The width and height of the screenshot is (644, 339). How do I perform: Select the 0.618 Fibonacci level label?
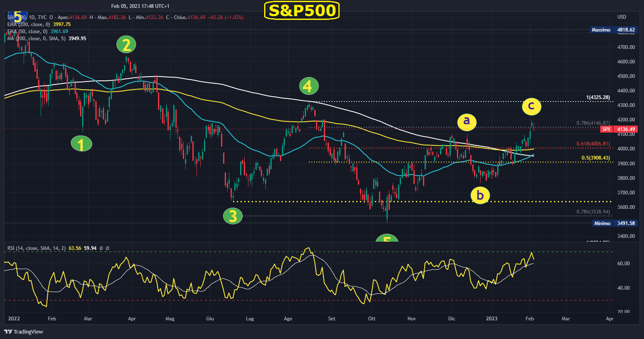[593, 144]
